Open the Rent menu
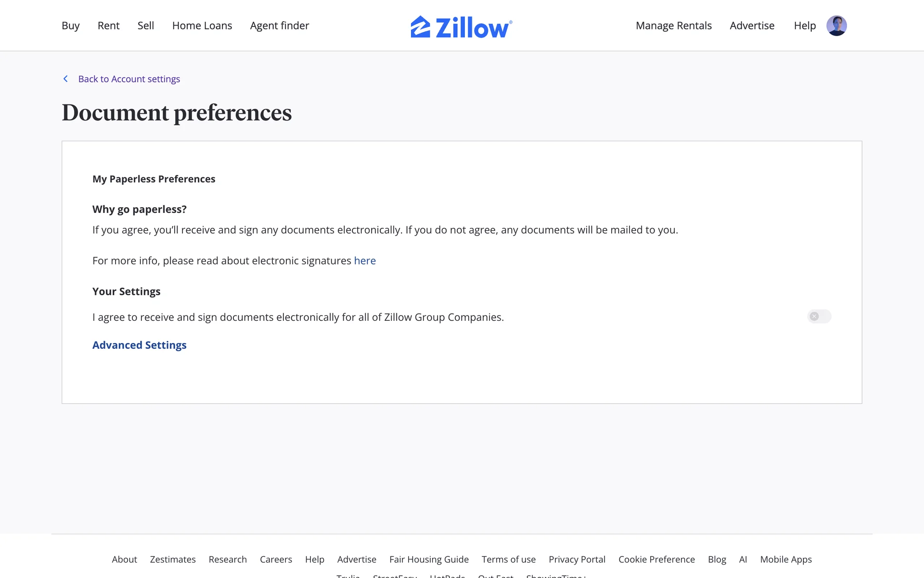924x578 pixels. pos(108,26)
